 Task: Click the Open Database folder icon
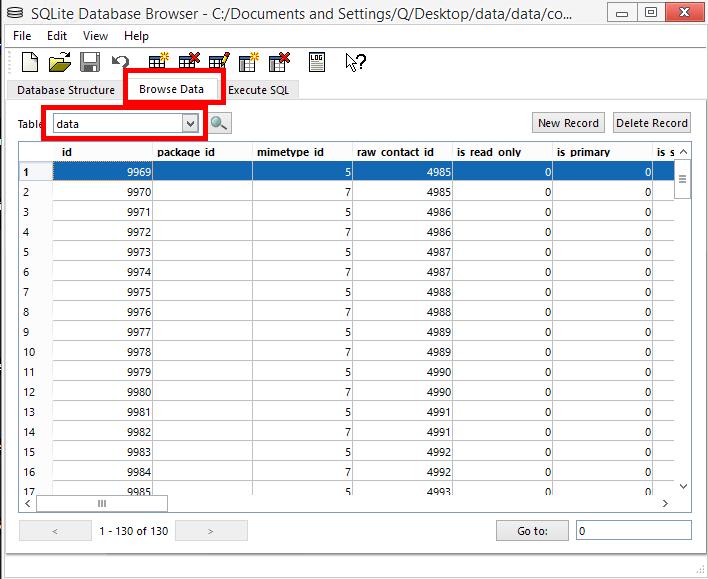coord(60,62)
